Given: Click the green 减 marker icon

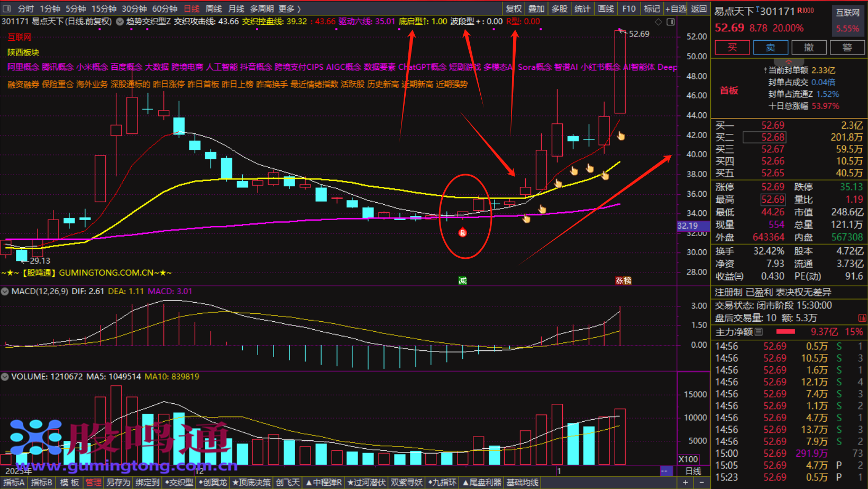Looking at the screenshot, I should pyautogui.click(x=462, y=280).
